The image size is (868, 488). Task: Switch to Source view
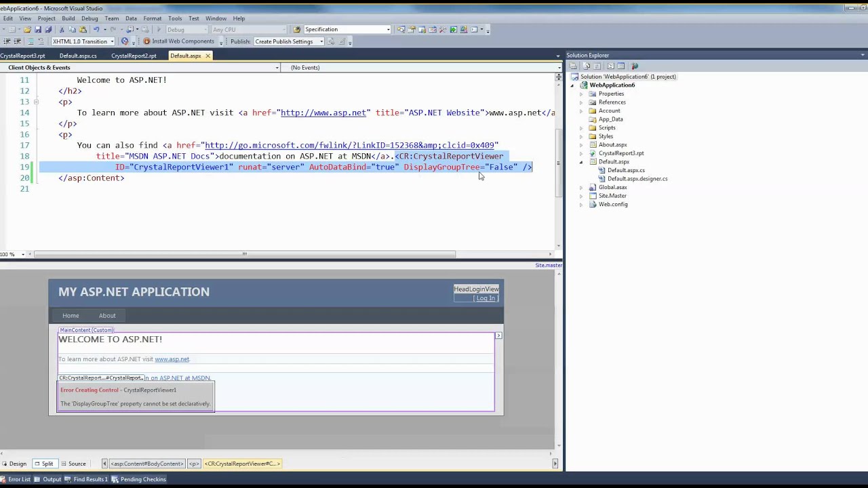pos(73,464)
